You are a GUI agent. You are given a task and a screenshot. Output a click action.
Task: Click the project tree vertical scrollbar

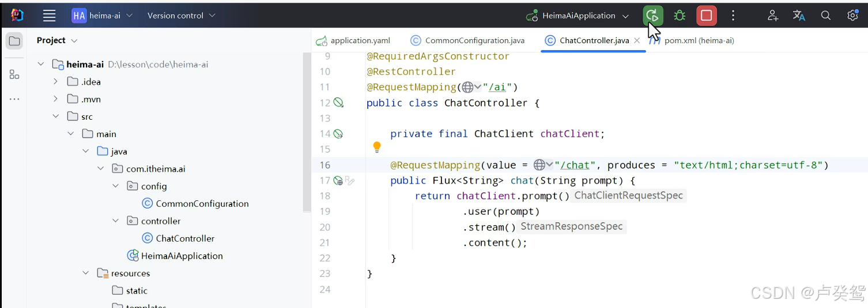pyautogui.click(x=307, y=132)
